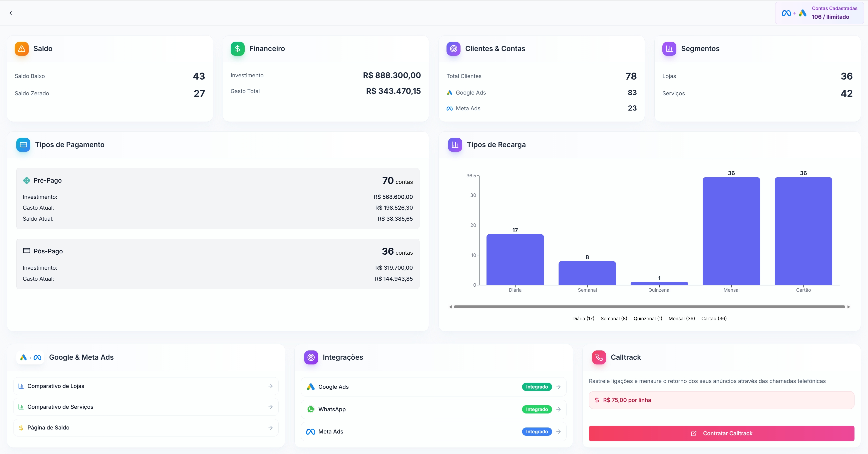Click the Calltrack phone icon

point(598,357)
